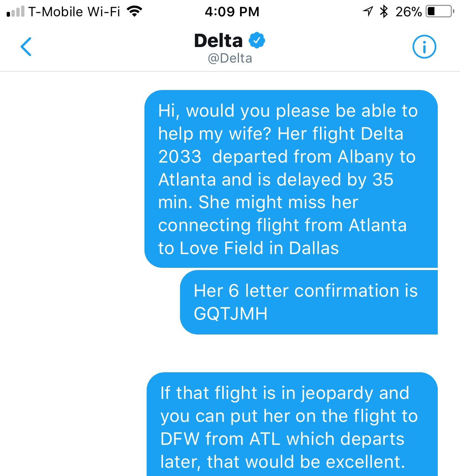Open the conversation info icon
This screenshot has height=476, width=460.
tap(424, 47)
